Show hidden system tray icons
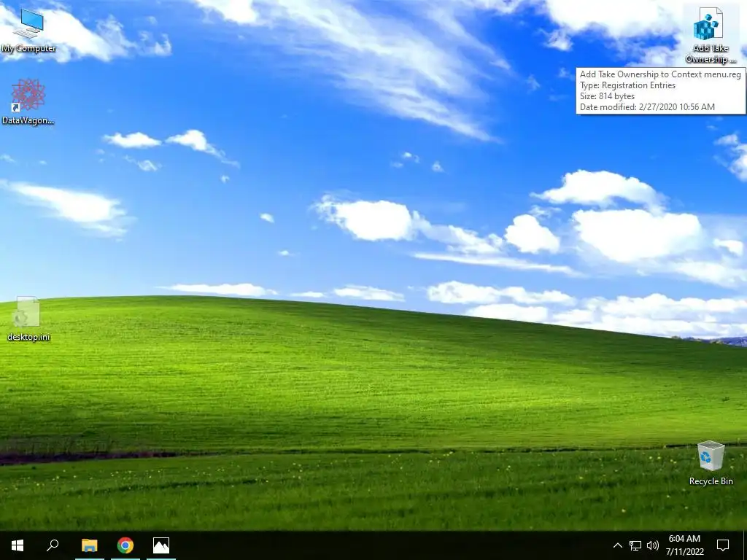Image resolution: width=747 pixels, height=560 pixels. pyautogui.click(x=617, y=545)
